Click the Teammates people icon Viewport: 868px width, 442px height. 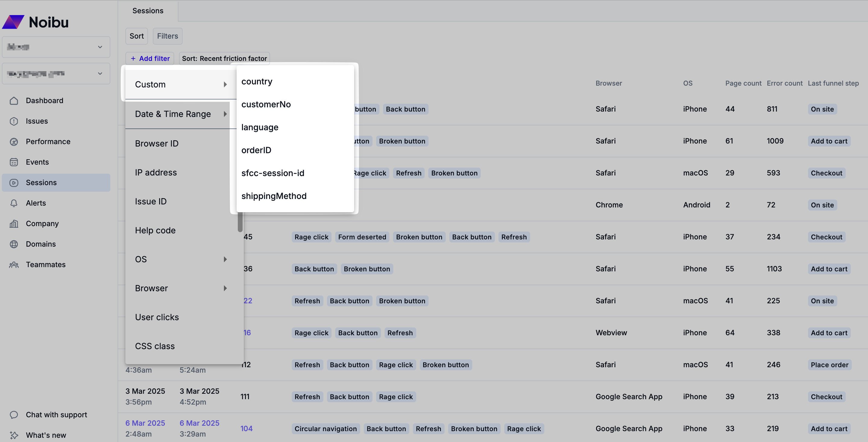[14, 265]
